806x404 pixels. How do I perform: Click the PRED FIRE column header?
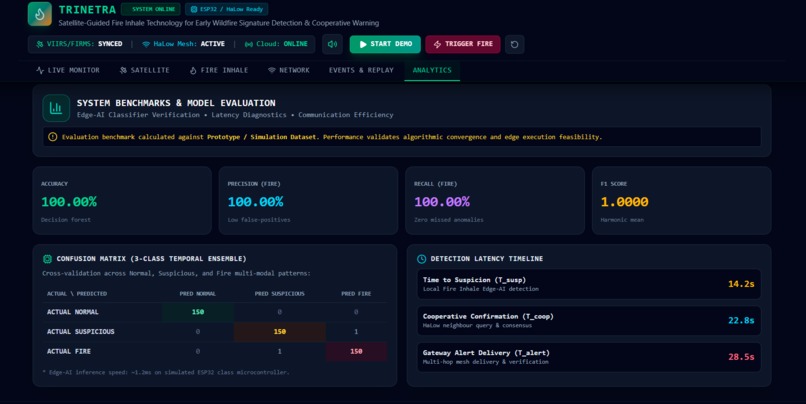(356, 293)
